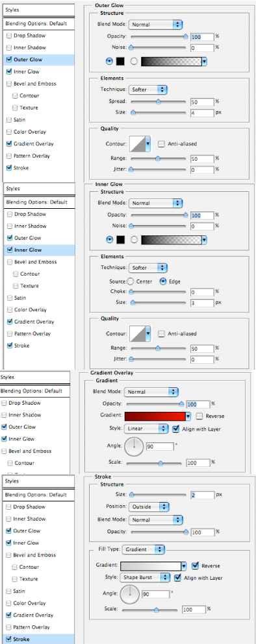
Task: Uncheck Reverse in Stroke fill settings
Action: point(195,566)
